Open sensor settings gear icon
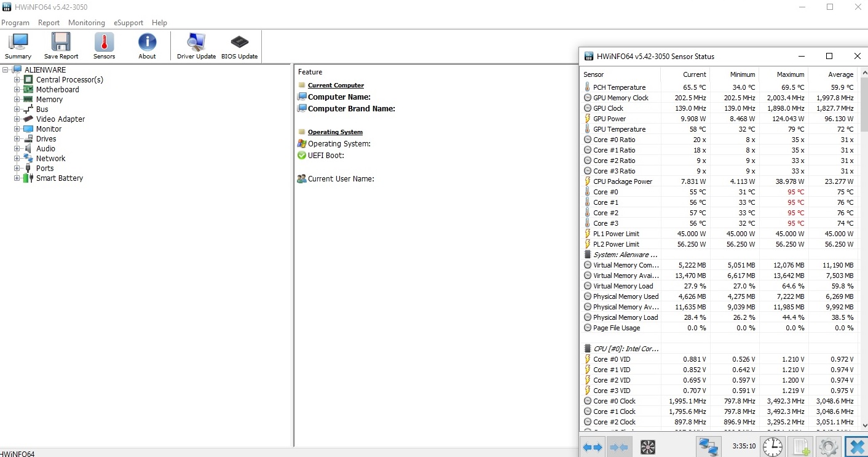This screenshot has width=868, height=457. click(x=829, y=447)
